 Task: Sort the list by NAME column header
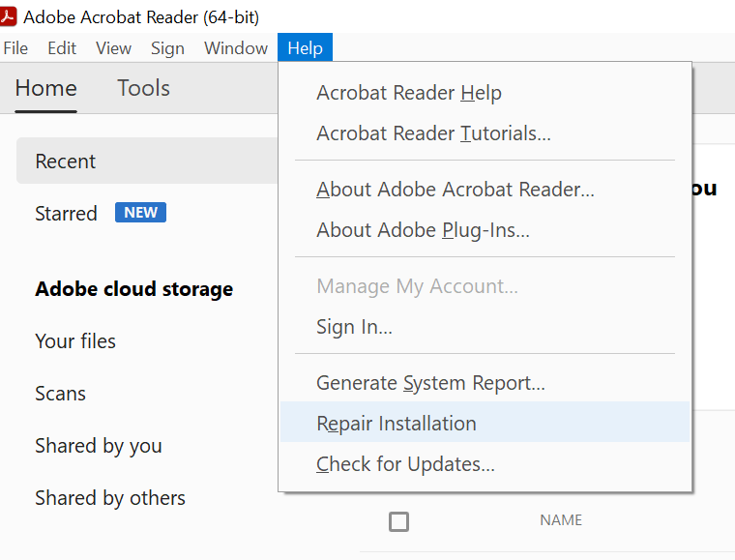[x=561, y=520]
